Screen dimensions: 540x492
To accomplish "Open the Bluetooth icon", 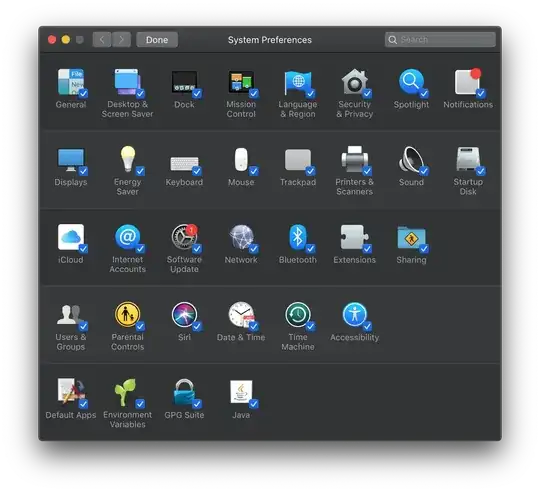I will point(298,237).
